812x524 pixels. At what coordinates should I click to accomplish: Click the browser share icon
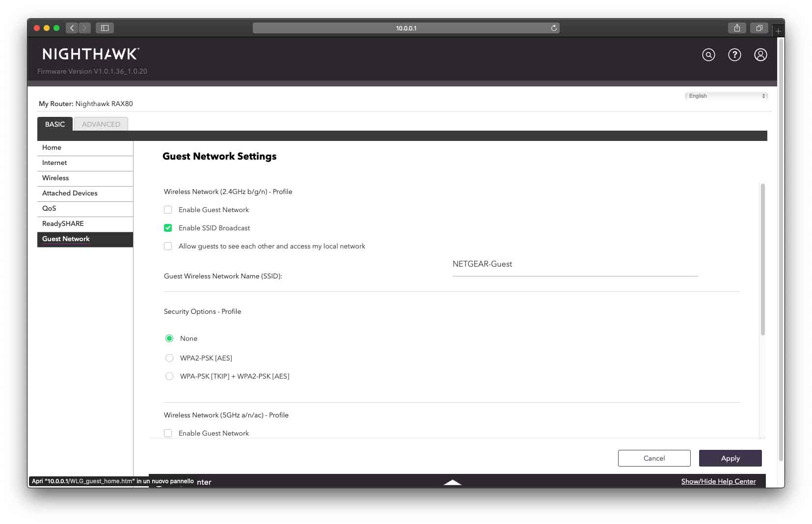click(737, 28)
